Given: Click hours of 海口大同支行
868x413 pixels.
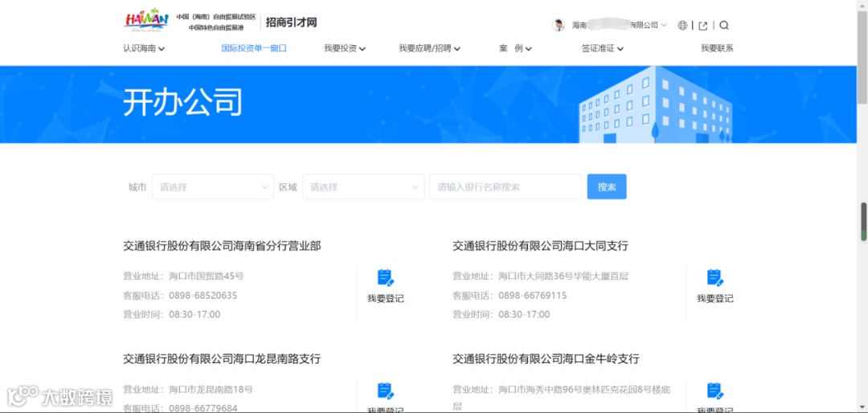Looking at the screenshot, I should (x=524, y=314).
